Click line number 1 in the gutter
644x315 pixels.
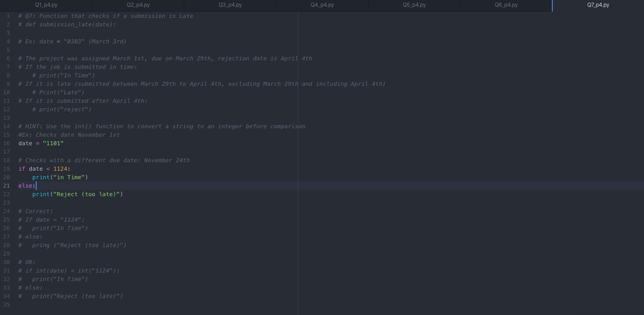(8, 16)
